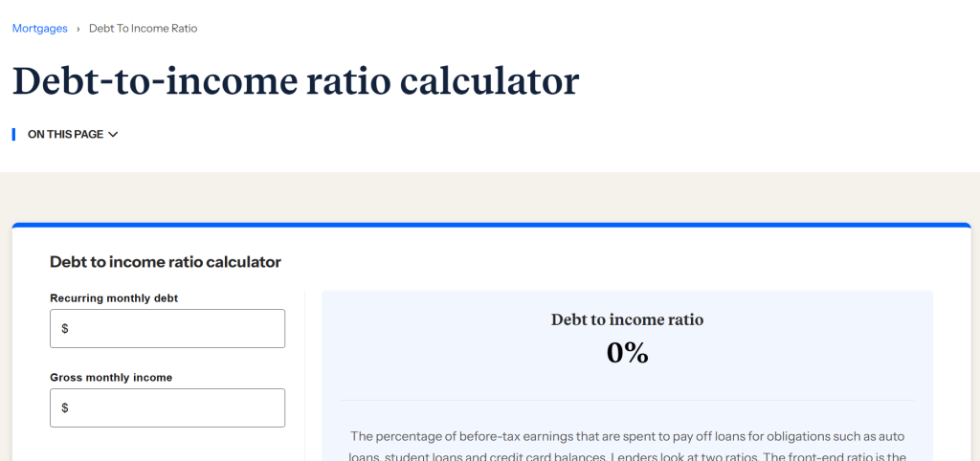Open the Mortgages breadcrumb link
The width and height of the screenshot is (980, 461).
40,28
